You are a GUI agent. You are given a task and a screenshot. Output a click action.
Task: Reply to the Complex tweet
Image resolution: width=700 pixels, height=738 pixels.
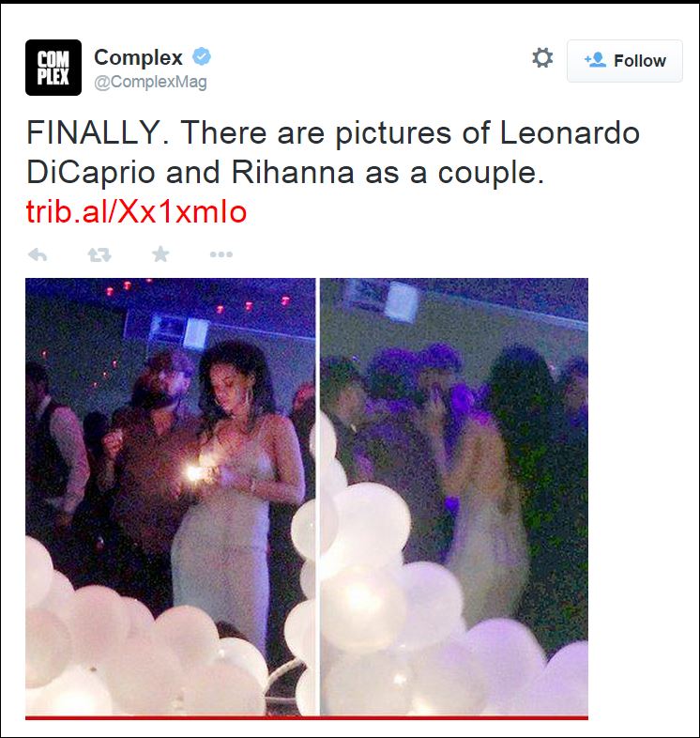tap(38, 254)
